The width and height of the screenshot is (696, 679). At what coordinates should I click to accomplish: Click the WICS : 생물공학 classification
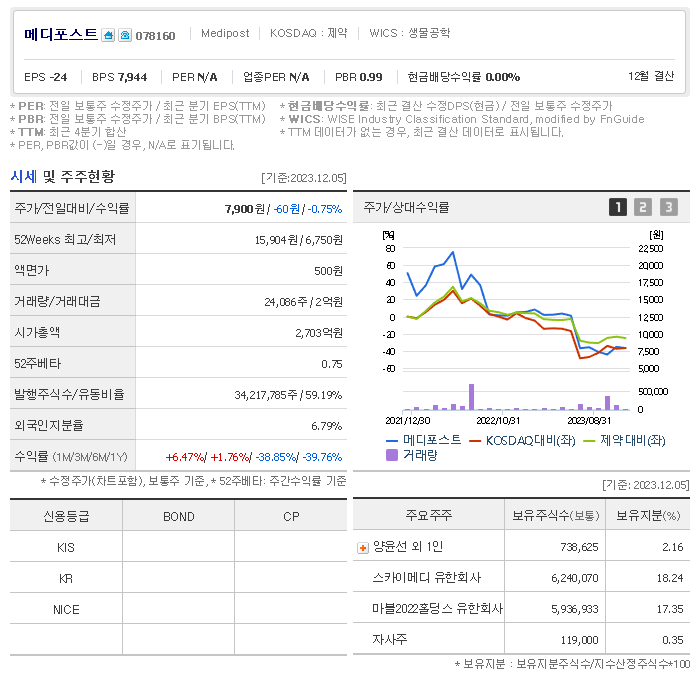410,33
